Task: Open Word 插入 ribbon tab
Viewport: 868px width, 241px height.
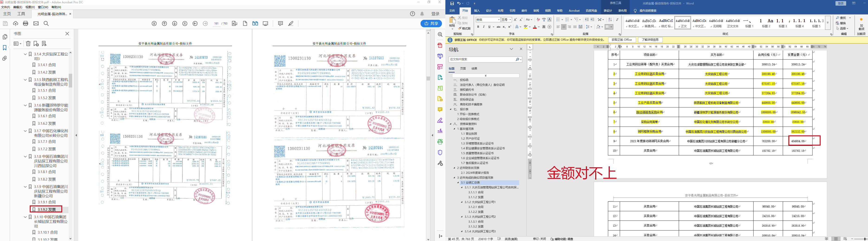Action: tap(477, 11)
